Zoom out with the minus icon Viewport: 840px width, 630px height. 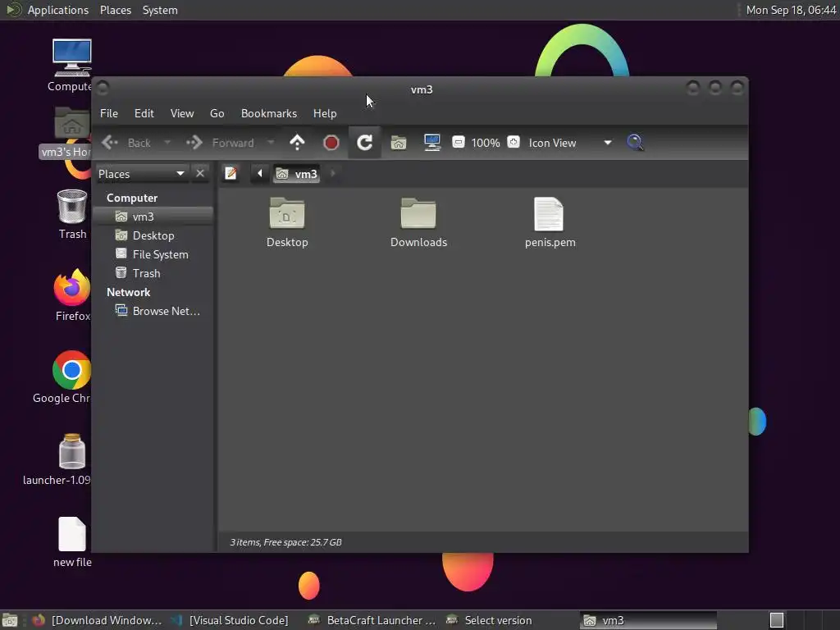(459, 142)
